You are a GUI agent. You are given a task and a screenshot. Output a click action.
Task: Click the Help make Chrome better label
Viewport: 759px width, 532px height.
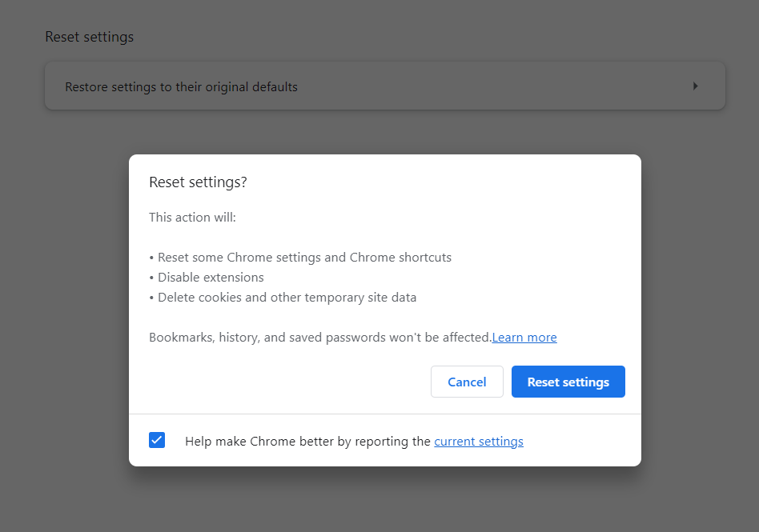[x=307, y=442]
